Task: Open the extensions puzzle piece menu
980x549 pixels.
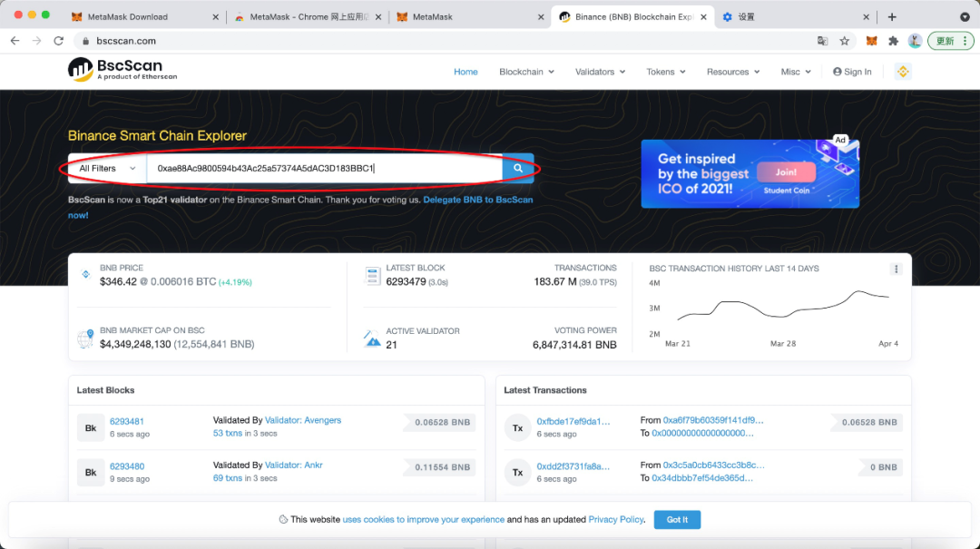Action: tap(893, 41)
